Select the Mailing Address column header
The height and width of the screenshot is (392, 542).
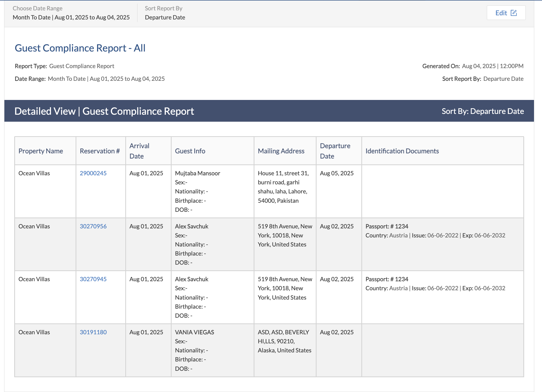pyautogui.click(x=281, y=151)
